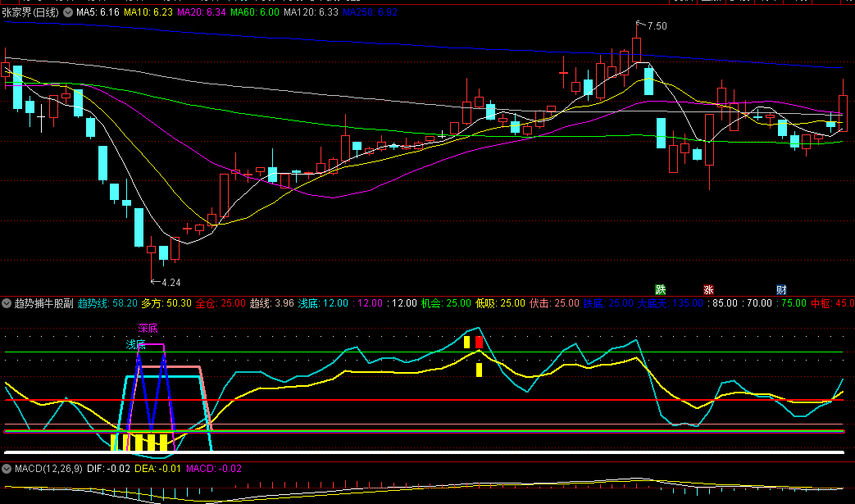Select the 大底天: 135.00 value
855x504 pixels.
[x=671, y=303]
